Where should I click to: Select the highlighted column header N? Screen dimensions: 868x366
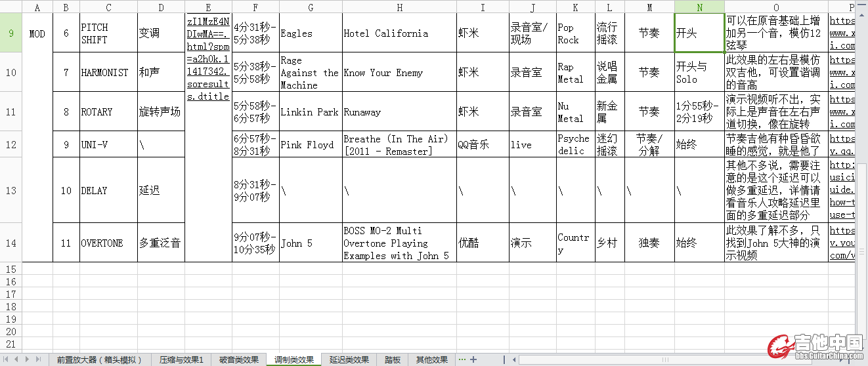click(699, 7)
